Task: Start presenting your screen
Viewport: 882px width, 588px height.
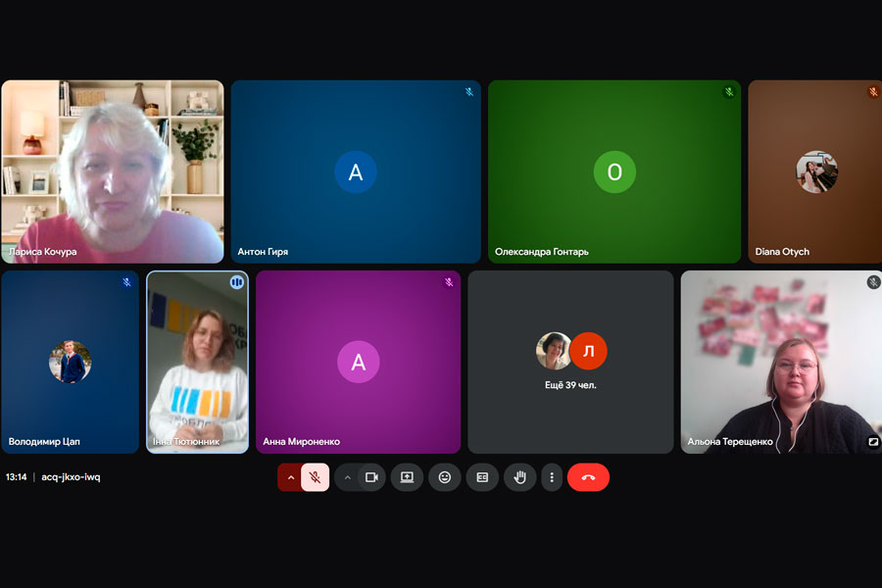Action: [408, 477]
